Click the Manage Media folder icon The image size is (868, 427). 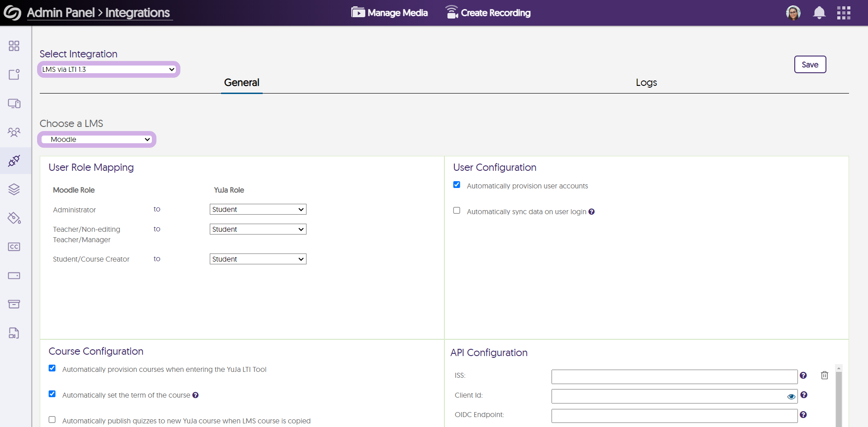358,12
